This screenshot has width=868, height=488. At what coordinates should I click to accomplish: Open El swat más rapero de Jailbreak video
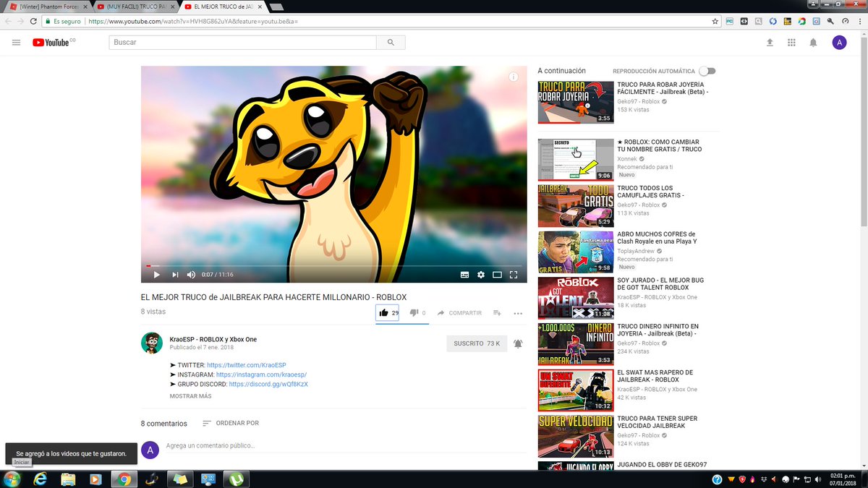click(x=576, y=391)
